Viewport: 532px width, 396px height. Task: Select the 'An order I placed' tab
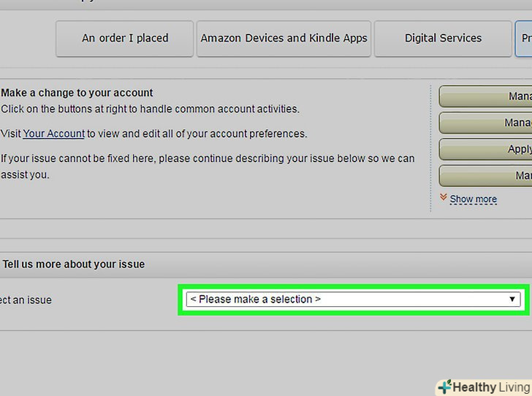(x=125, y=38)
